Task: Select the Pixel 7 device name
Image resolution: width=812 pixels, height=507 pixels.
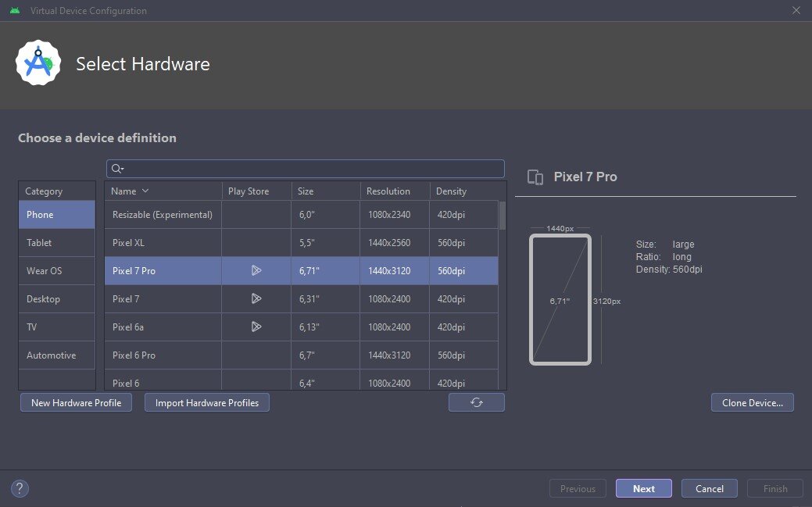Action: pyautogui.click(x=126, y=299)
